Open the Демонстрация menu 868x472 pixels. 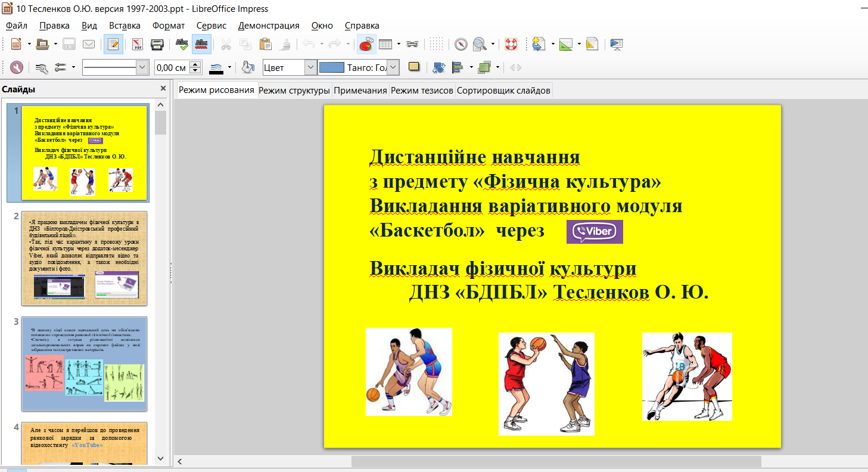pos(268,26)
